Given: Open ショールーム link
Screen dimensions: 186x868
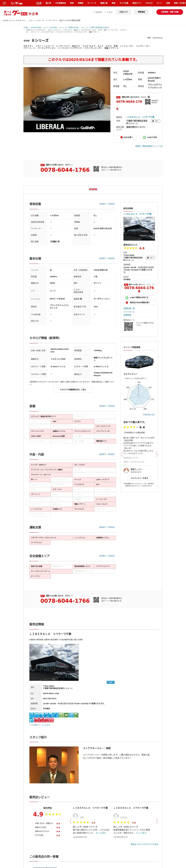Looking at the screenshot, I should [129, 312].
